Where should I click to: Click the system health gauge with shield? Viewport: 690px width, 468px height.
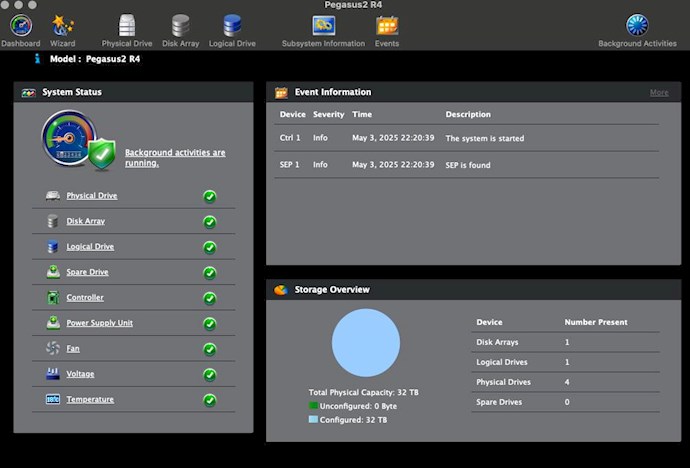(78, 139)
